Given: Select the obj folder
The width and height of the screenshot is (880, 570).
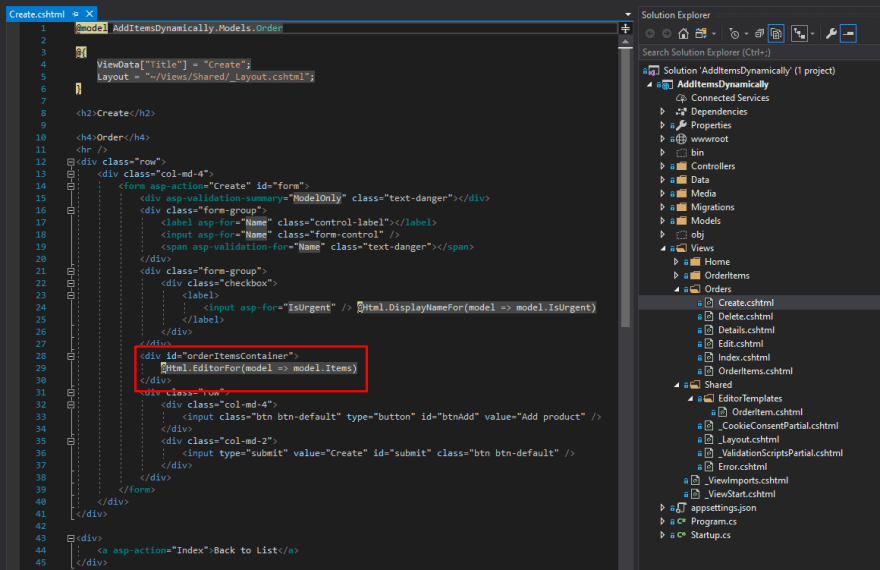Looking at the screenshot, I should (x=697, y=235).
